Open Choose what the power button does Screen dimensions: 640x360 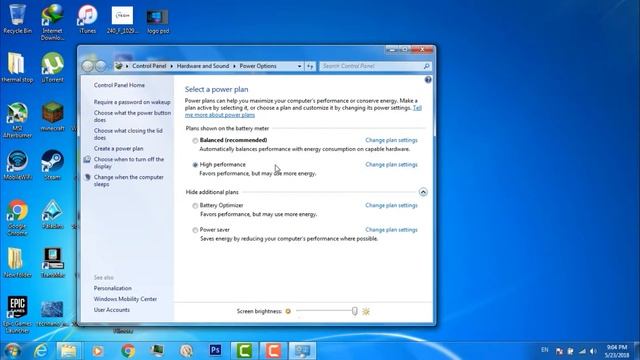point(132,116)
